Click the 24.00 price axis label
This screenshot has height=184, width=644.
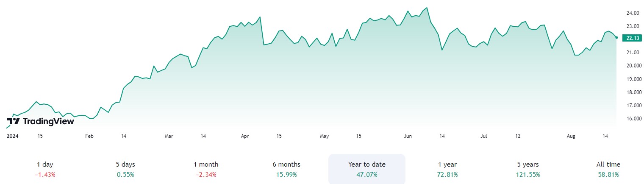[633, 13]
